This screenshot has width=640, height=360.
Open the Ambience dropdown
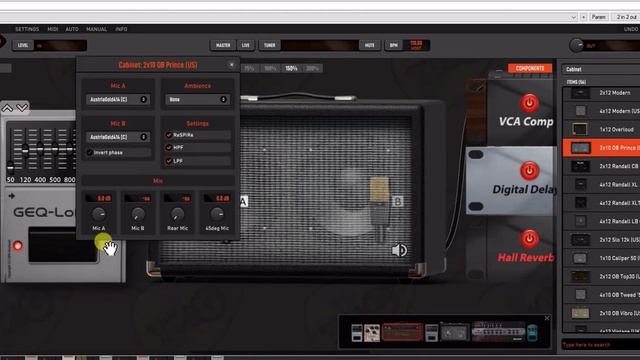197,99
